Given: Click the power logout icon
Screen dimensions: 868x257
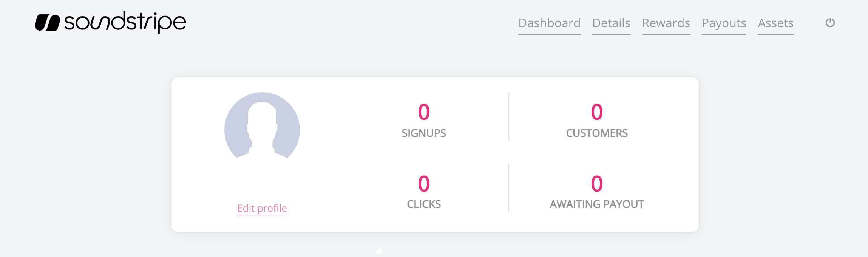Looking at the screenshot, I should click(x=830, y=23).
